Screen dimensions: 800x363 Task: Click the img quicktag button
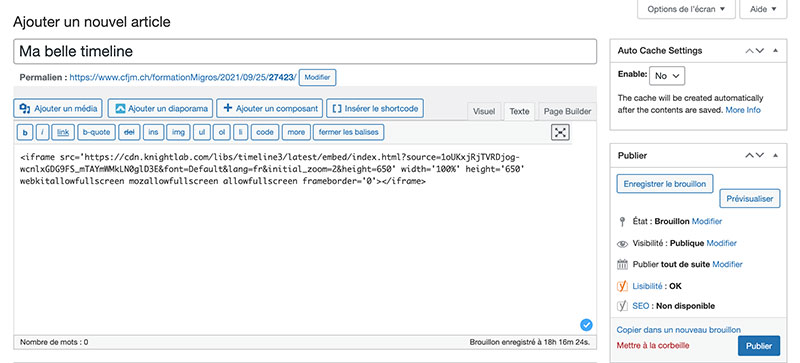point(178,132)
